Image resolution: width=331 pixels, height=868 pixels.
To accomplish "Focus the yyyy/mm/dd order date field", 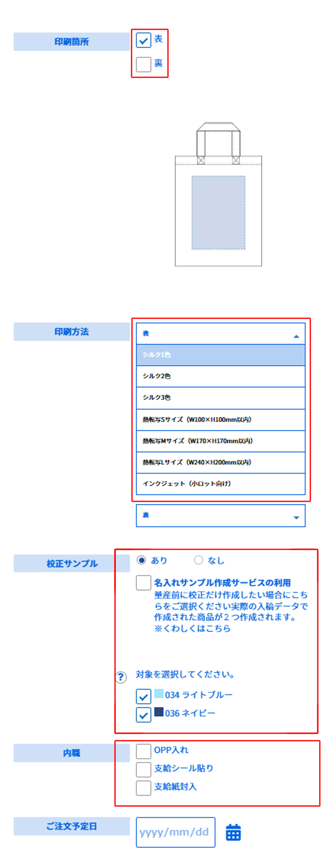I will point(175,832).
